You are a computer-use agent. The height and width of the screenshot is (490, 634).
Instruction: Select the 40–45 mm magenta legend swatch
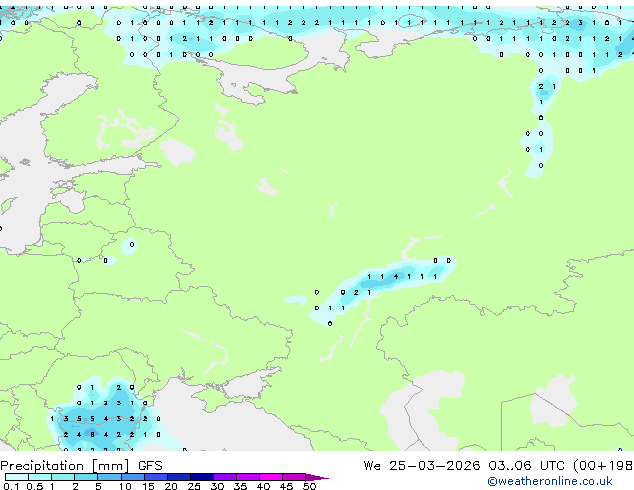[x=271, y=477]
